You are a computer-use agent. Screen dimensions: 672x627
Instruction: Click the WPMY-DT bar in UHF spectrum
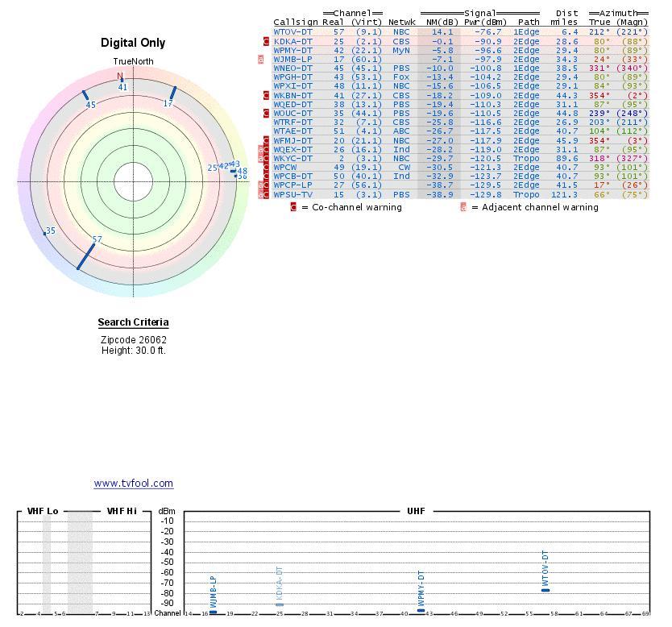tap(421, 610)
